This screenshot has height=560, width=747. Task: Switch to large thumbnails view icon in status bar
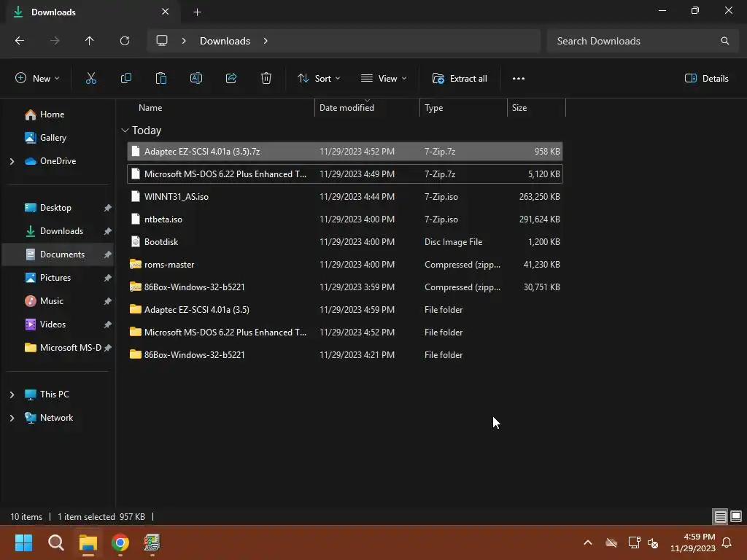click(736, 516)
